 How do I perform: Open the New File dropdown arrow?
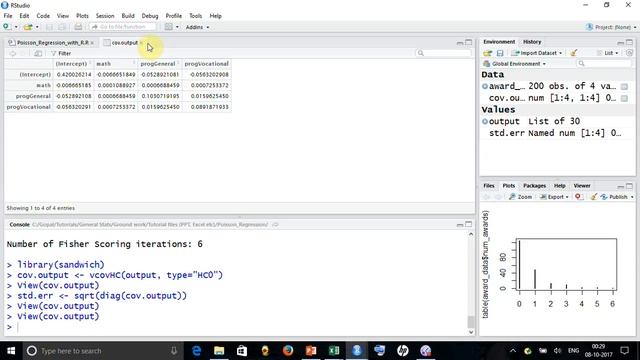tap(16, 27)
